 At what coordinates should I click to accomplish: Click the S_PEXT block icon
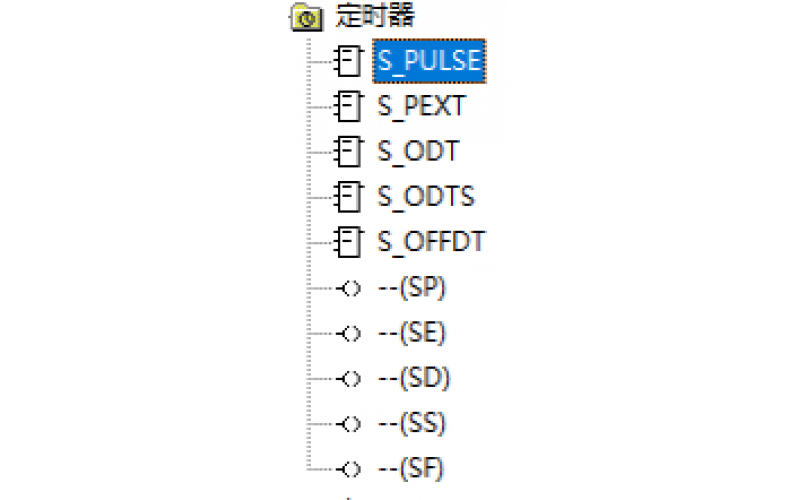coord(348,106)
